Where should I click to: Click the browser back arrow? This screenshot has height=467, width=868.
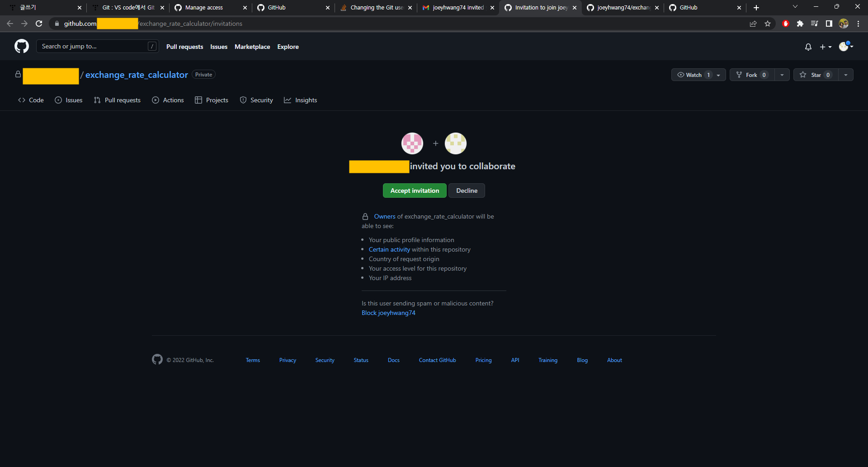(x=10, y=24)
